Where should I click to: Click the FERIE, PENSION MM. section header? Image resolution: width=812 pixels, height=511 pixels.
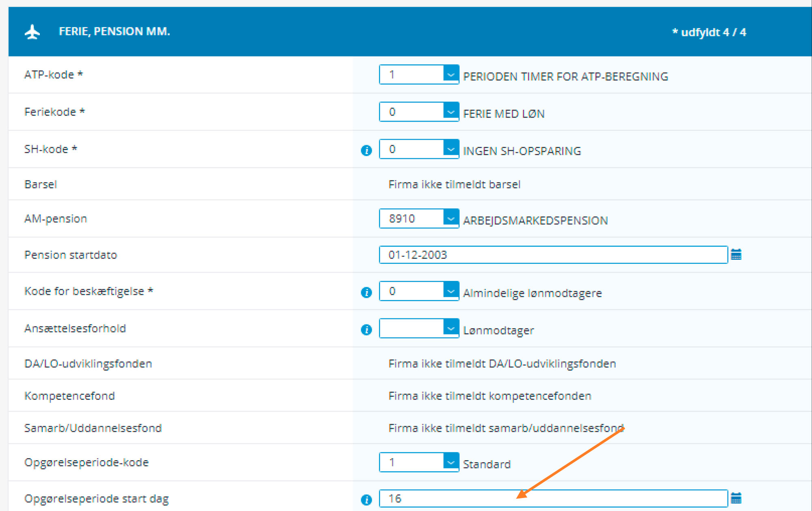click(115, 32)
